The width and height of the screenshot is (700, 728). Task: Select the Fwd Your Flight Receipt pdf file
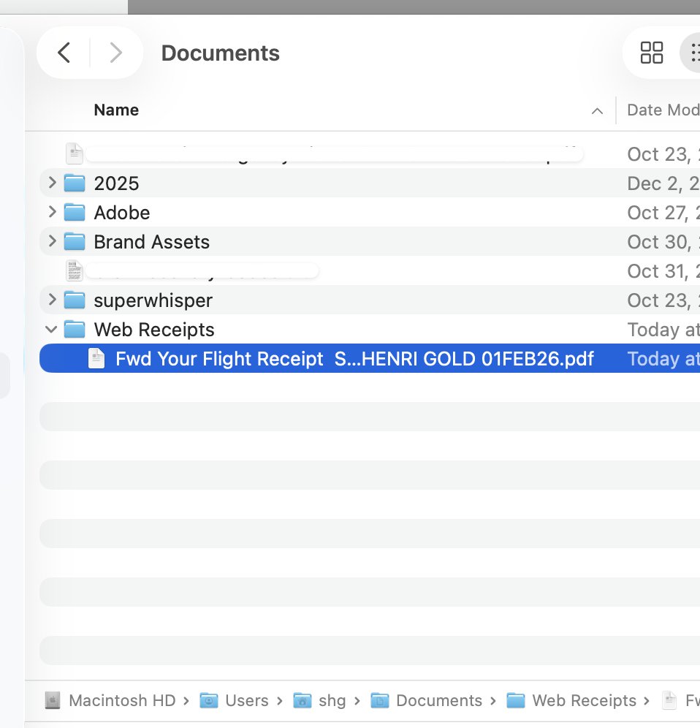pyautogui.click(x=354, y=359)
